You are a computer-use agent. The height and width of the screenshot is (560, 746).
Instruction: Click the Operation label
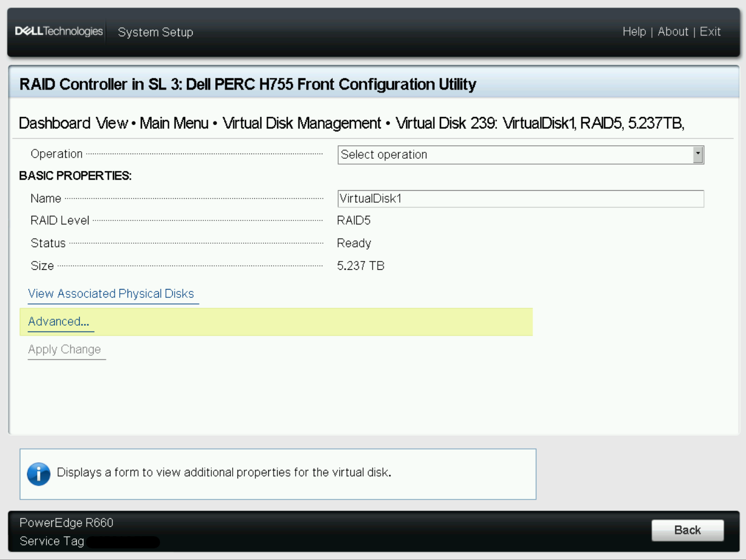click(x=56, y=154)
